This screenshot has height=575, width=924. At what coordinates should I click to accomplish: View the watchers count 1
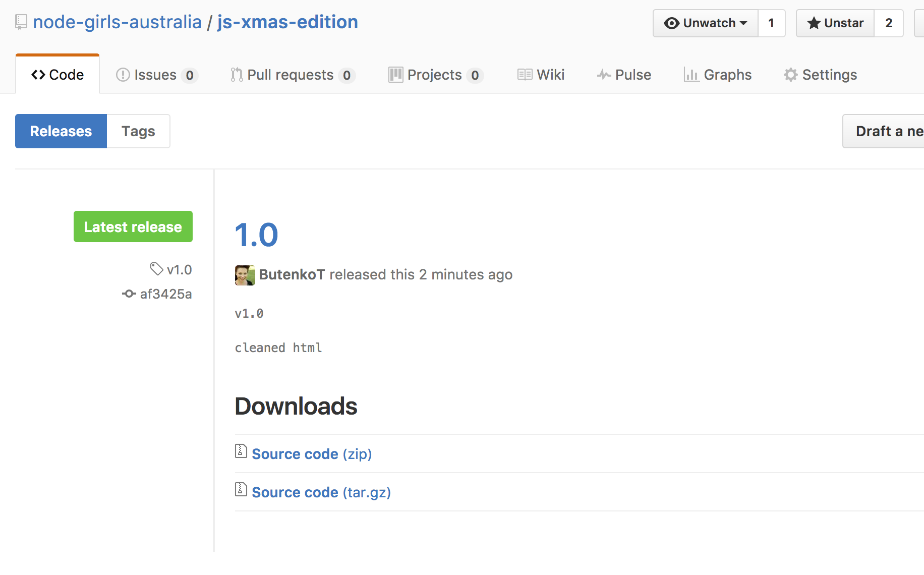[x=771, y=23]
